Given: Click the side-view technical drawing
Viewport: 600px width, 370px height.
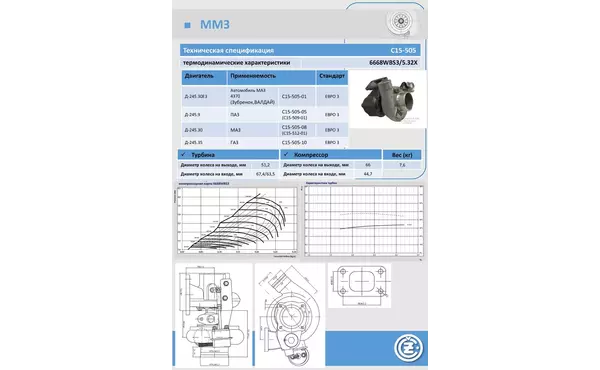Looking at the screenshot, I should [214, 315].
